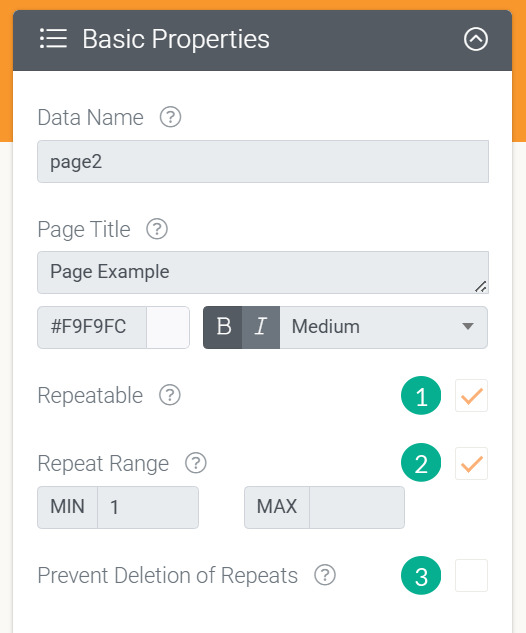This screenshot has width=526, height=633.
Task: Toggle italic formatting for page title
Action: tap(261, 327)
